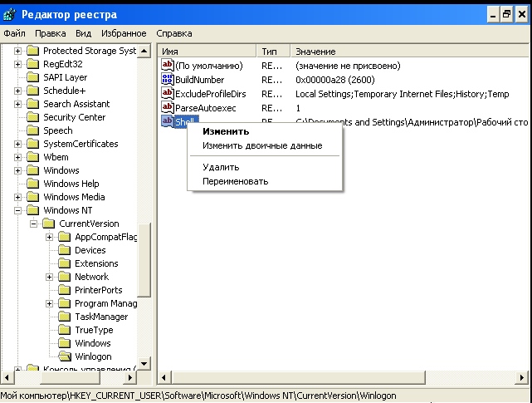This screenshot has width=532, height=403.
Task: Expand the Wbem key
Action: (17, 157)
